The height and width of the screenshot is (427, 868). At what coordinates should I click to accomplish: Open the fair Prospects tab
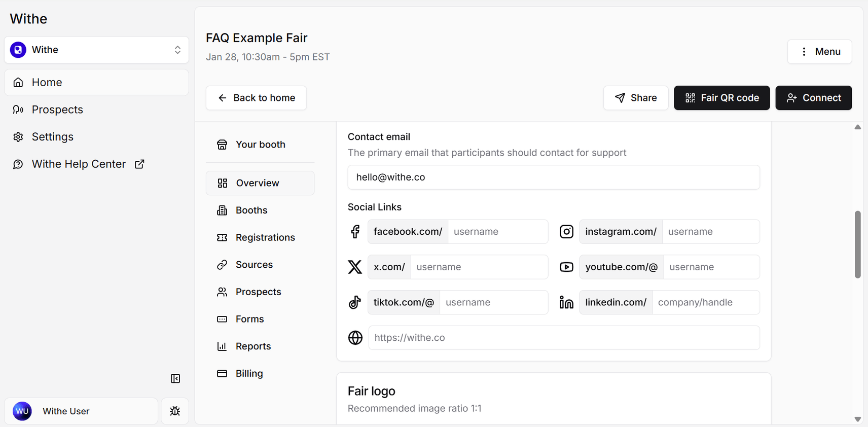[x=260, y=292]
